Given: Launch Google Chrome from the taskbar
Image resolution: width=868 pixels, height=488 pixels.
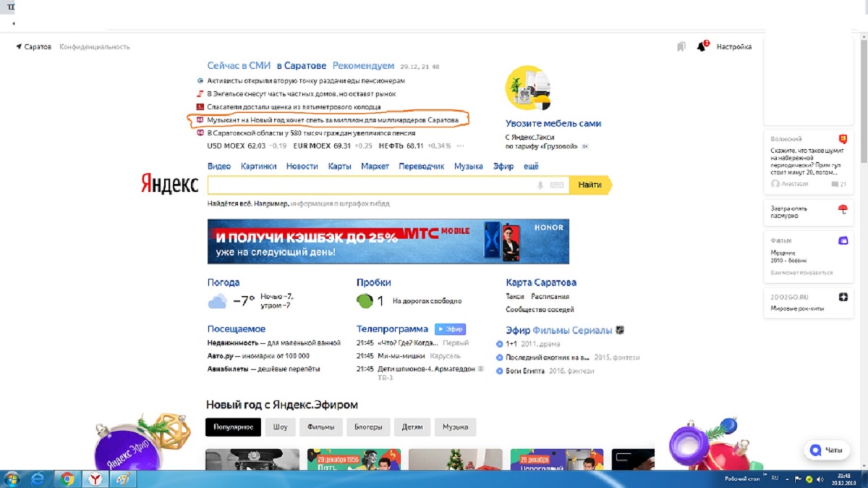Looking at the screenshot, I should (x=67, y=479).
